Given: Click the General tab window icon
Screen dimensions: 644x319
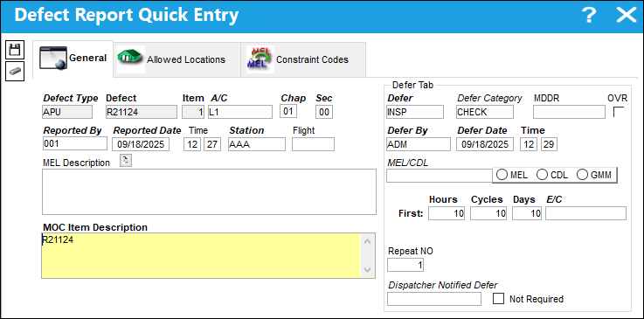Looking at the screenshot, I should (x=53, y=59).
